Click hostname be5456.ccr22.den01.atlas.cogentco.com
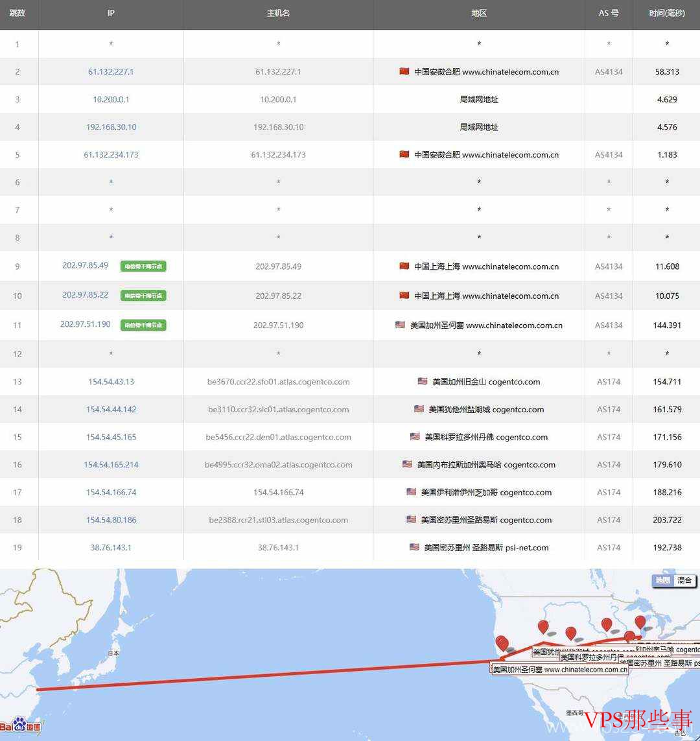 (x=278, y=437)
